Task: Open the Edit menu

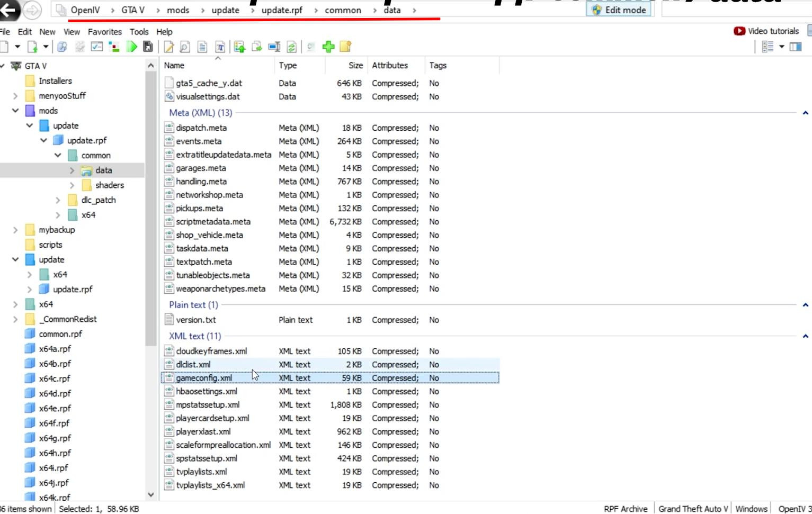Action: 25,32
